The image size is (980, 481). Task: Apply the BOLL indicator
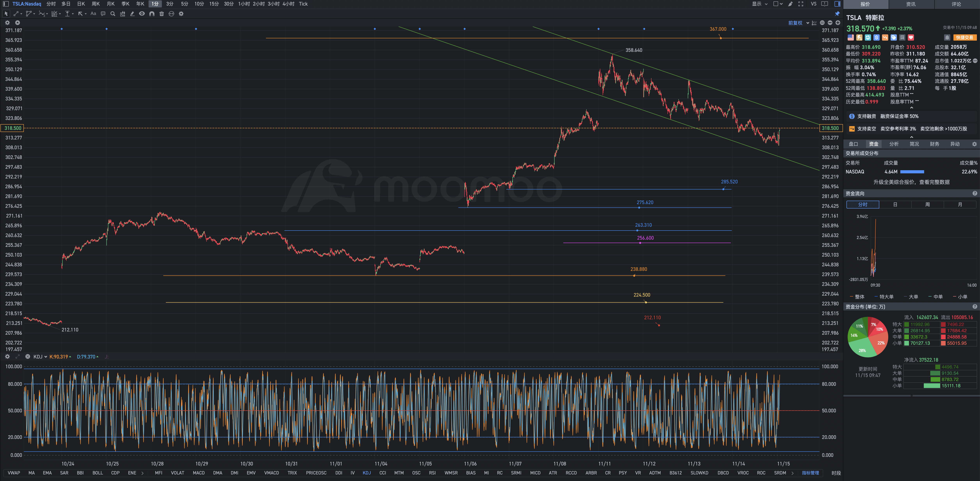97,473
